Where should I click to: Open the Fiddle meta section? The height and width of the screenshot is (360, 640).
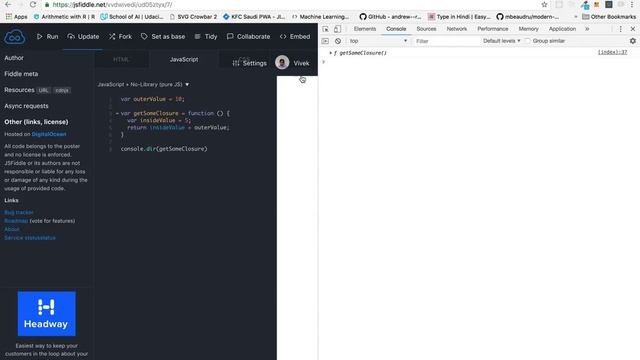[x=21, y=74]
